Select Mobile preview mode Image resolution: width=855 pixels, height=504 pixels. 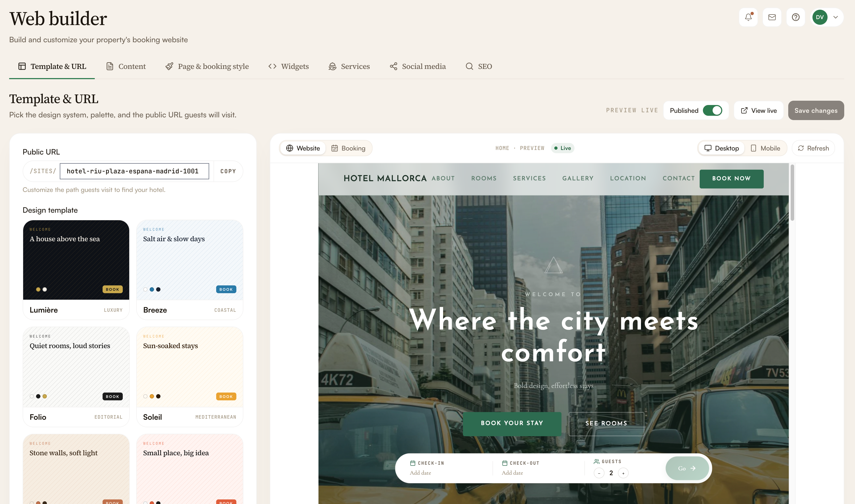click(x=765, y=148)
